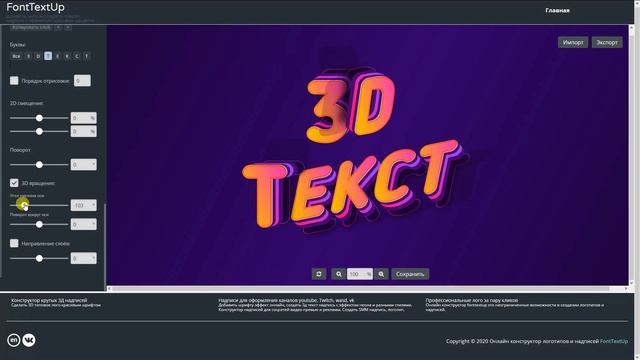Click the 'Поворот' slider
This screenshot has width=640, height=360.
pyautogui.click(x=39, y=164)
